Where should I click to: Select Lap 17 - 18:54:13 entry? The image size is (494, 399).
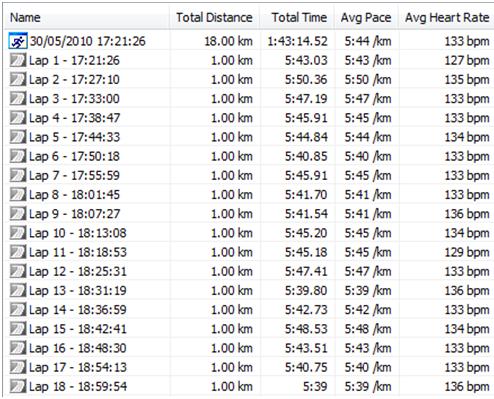(78, 368)
